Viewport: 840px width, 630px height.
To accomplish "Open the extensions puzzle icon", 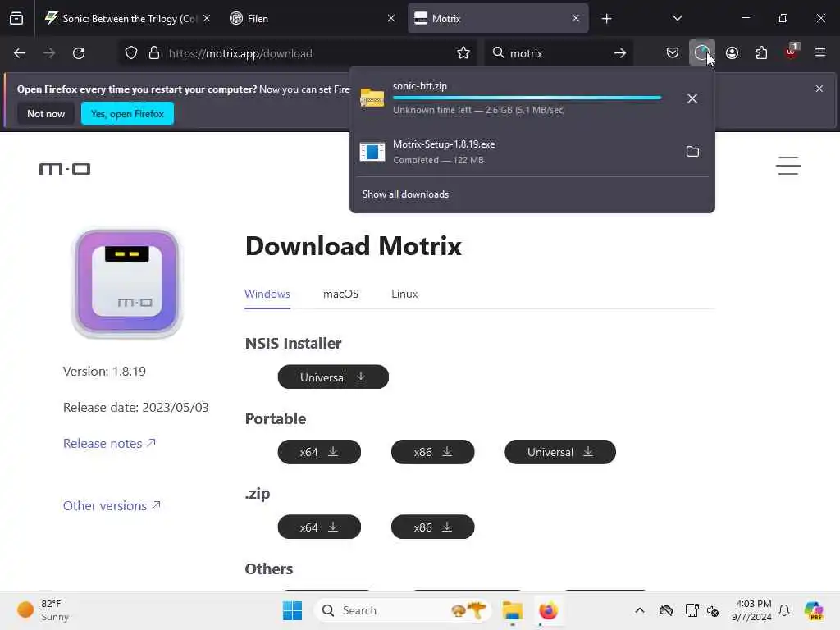I will point(761,53).
